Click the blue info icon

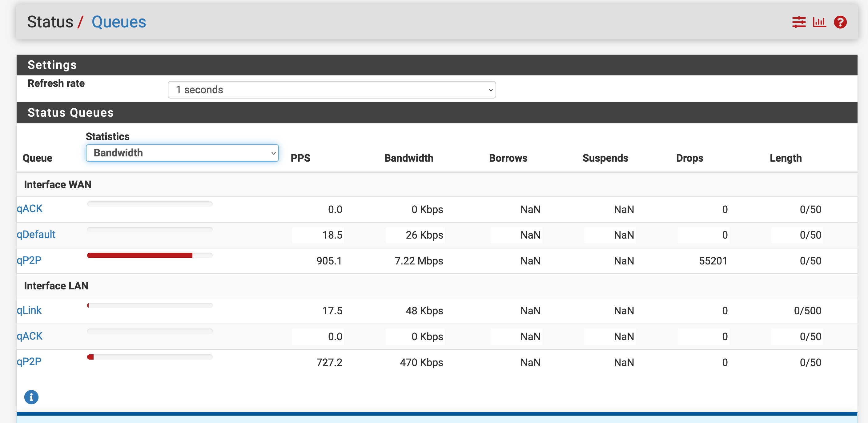tap(31, 397)
